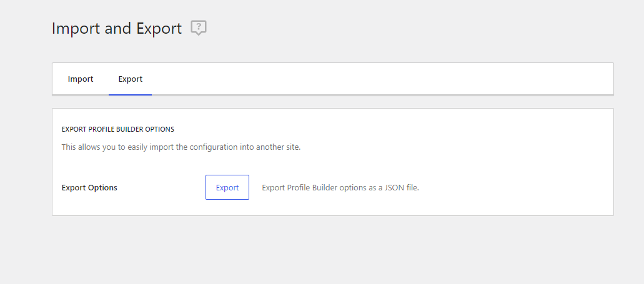This screenshot has width=644, height=284.
Task: Open the help icon beside Import and Export
Action: [x=199, y=28]
